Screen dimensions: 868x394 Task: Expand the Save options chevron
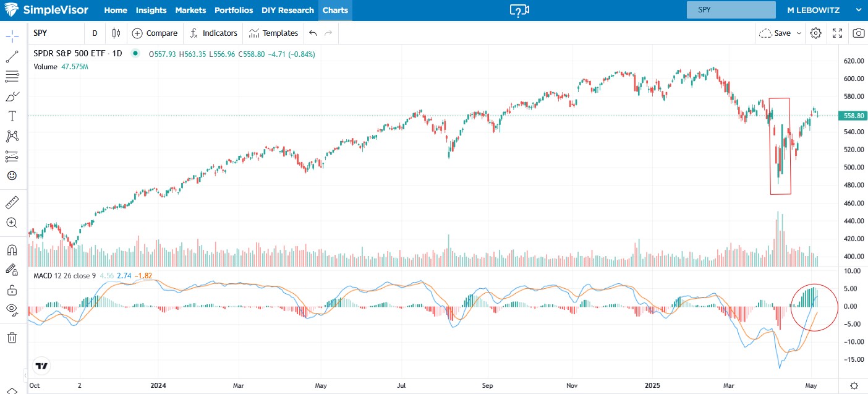pyautogui.click(x=799, y=33)
